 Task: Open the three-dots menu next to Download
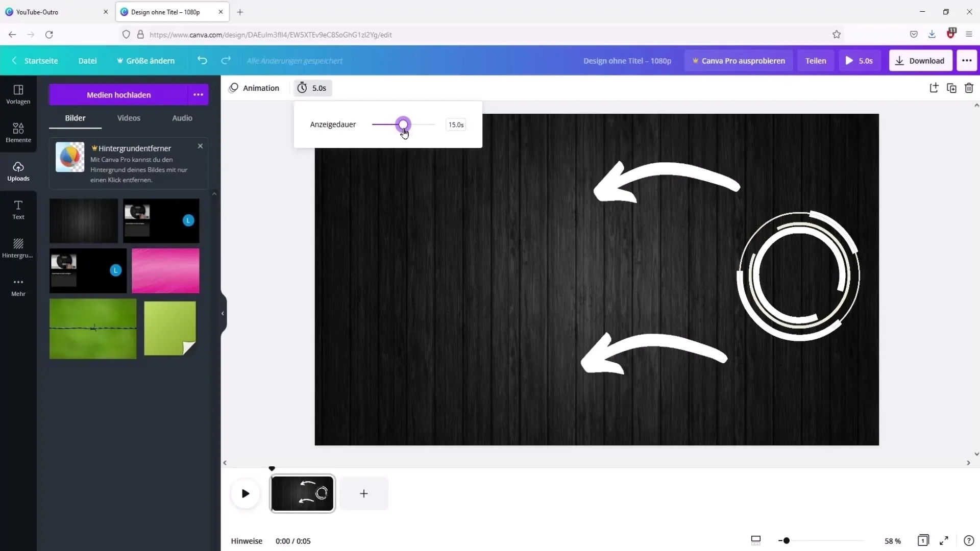tap(967, 60)
